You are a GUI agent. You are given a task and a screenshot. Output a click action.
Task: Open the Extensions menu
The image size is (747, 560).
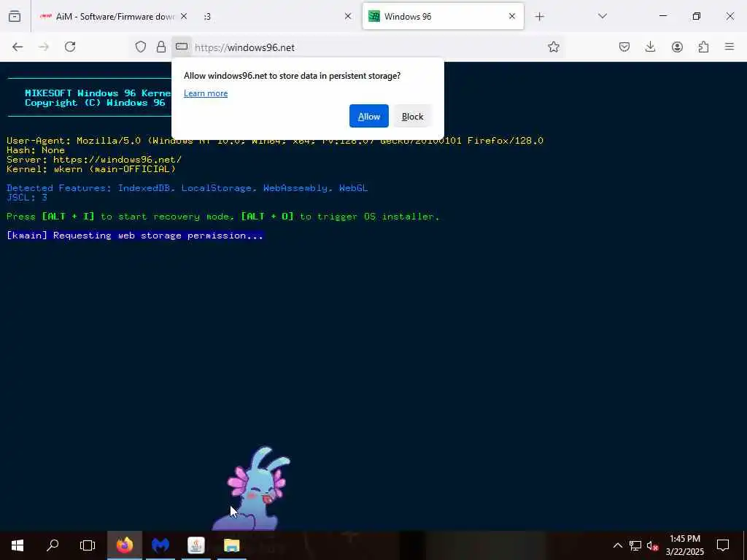pyautogui.click(x=703, y=47)
